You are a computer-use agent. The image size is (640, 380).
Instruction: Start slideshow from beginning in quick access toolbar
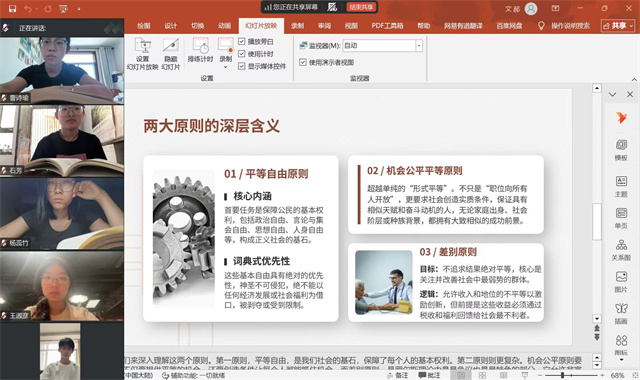[64, 9]
